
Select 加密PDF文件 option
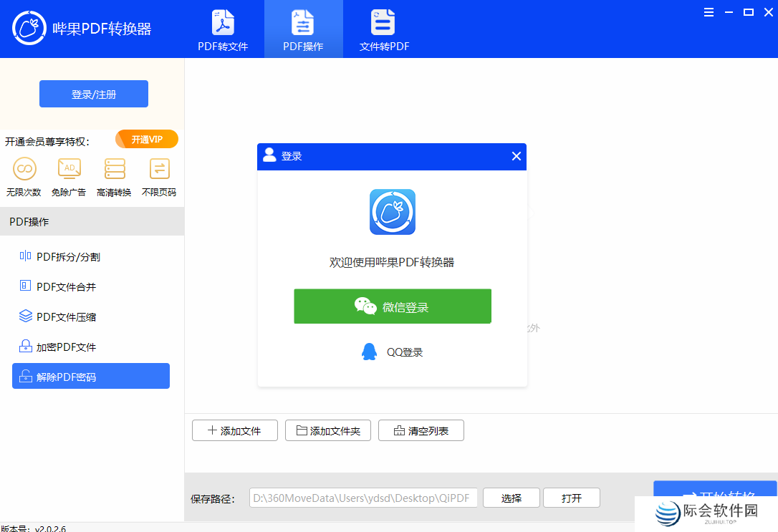66,347
